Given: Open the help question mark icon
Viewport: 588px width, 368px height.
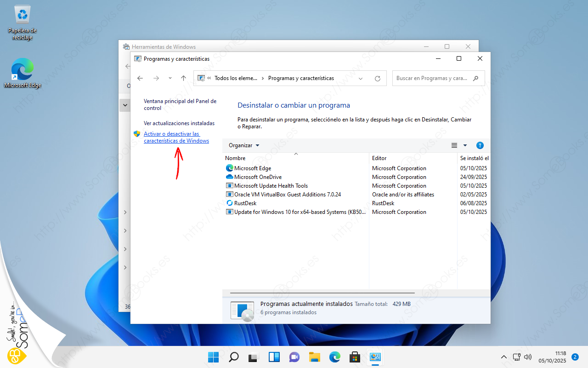Looking at the screenshot, I should [x=480, y=145].
